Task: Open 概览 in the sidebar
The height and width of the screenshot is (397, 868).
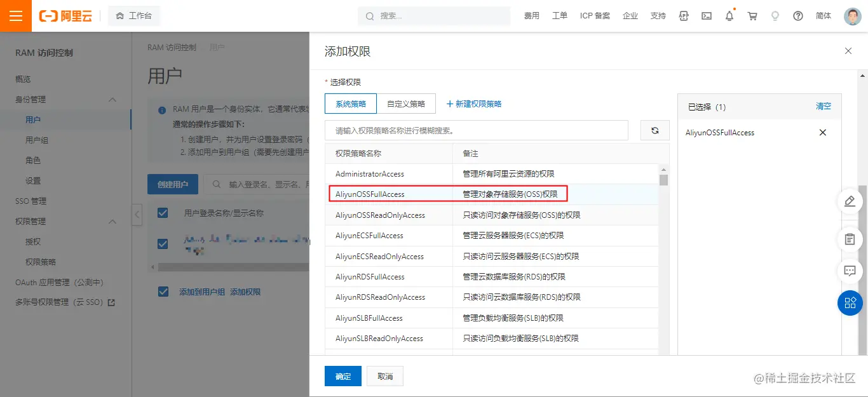Action: (x=23, y=79)
